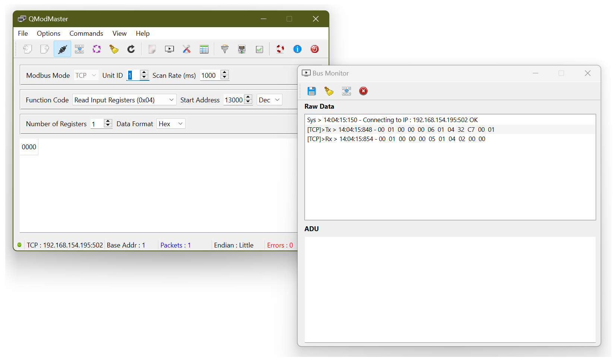Reset counters with the circular arrow icon
The width and height of the screenshot is (614, 364).
point(131,49)
